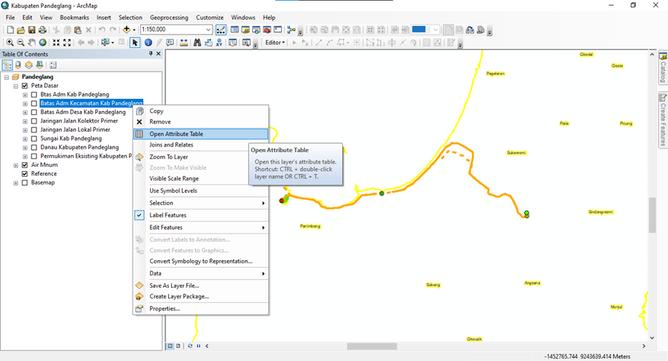Image resolution: width=668 pixels, height=361 pixels.
Task: Switch to List By Selection view
Action: click(x=40, y=65)
